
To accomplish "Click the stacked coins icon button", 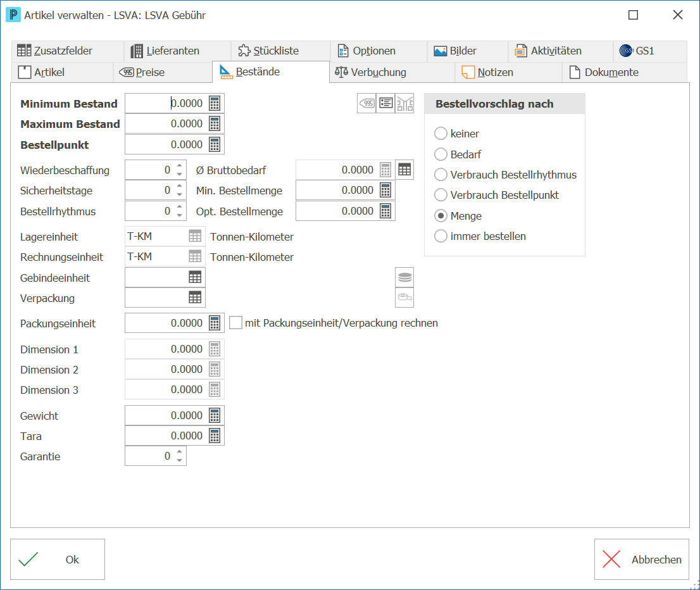I will pyautogui.click(x=404, y=277).
